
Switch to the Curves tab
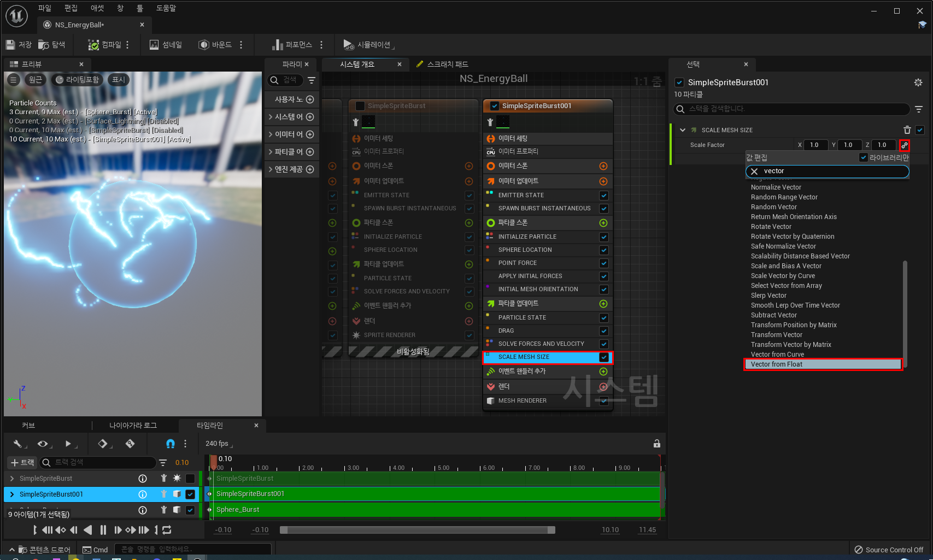(28, 426)
